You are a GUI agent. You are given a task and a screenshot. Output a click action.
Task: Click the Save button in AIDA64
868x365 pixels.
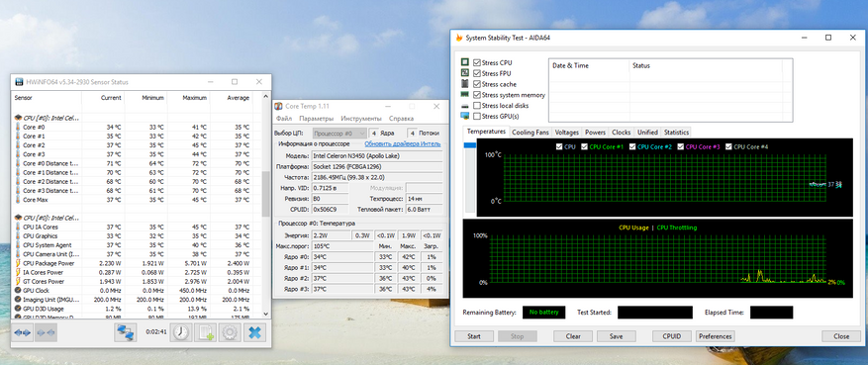click(x=616, y=336)
